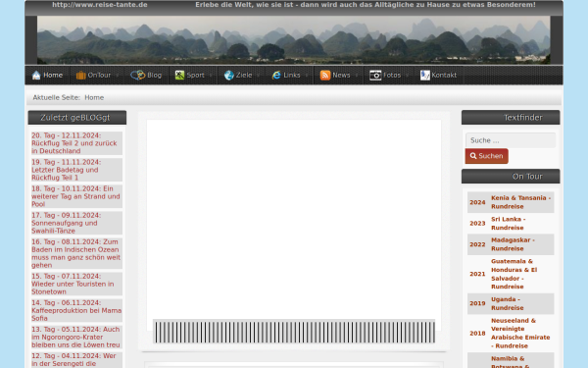The width and height of the screenshot is (588, 368).
Task: Click the orange RSS icon beside News
Action: [325, 76]
